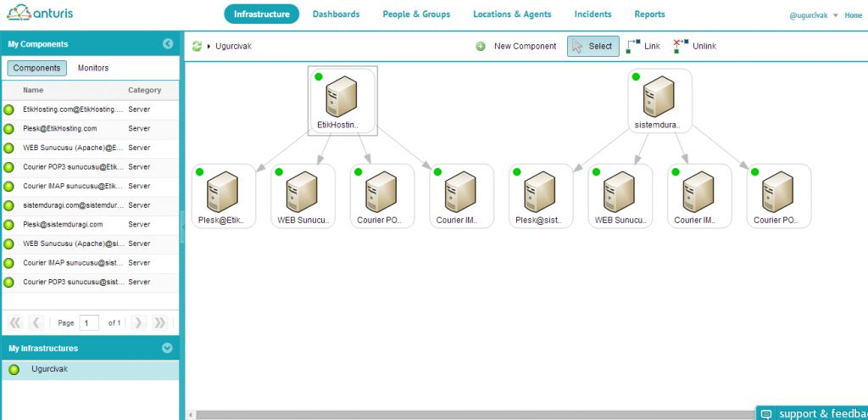Select Plesk@EtikHosting.com row in list
This screenshot has height=420, width=868.
[90, 129]
